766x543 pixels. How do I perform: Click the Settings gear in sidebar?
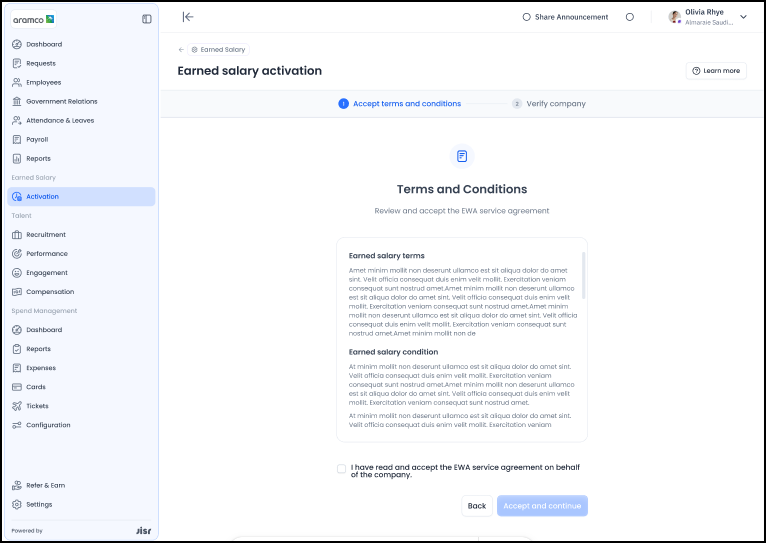pyautogui.click(x=17, y=504)
